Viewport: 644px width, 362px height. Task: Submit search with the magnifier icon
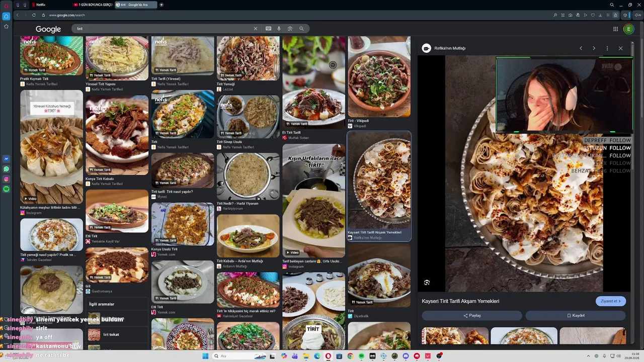click(301, 29)
